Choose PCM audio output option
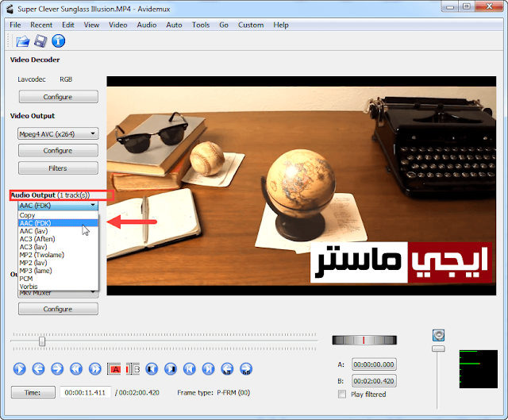 (x=58, y=279)
